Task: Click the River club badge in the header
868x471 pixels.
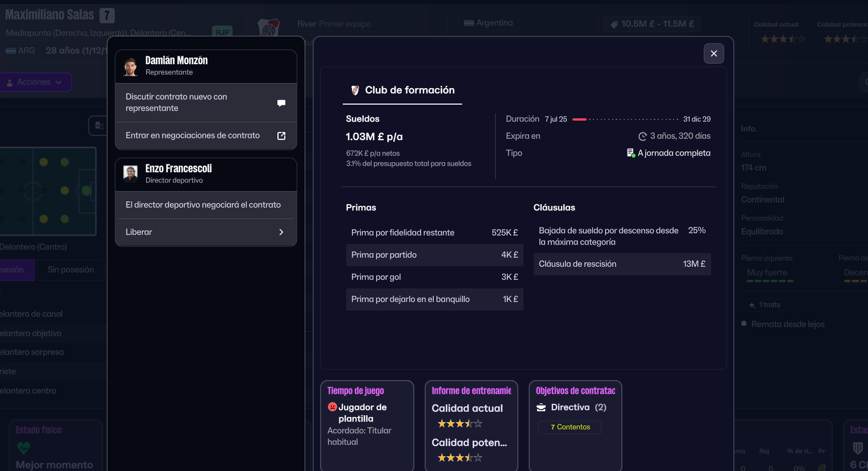Action: (x=269, y=27)
